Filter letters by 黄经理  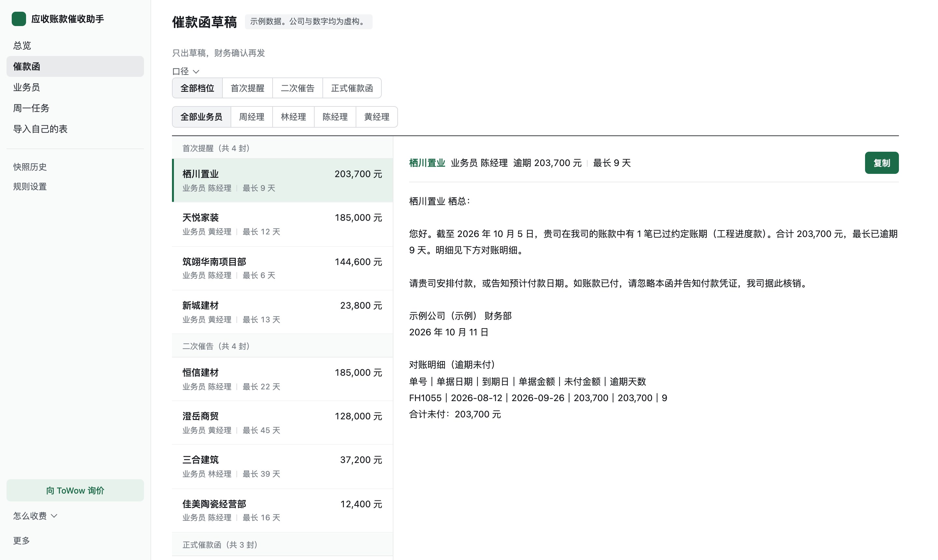pyautogui.click(x=377, y=117)
